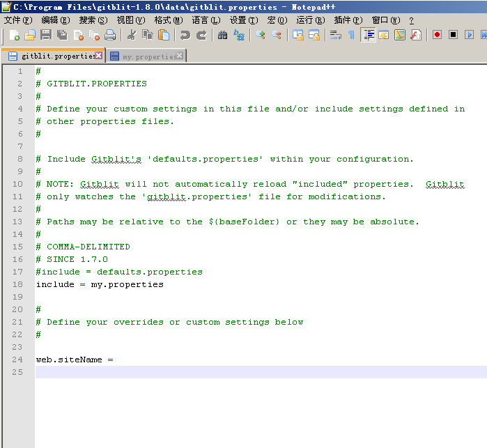
Task: Open the ? help menu
Action: point(411,20)
